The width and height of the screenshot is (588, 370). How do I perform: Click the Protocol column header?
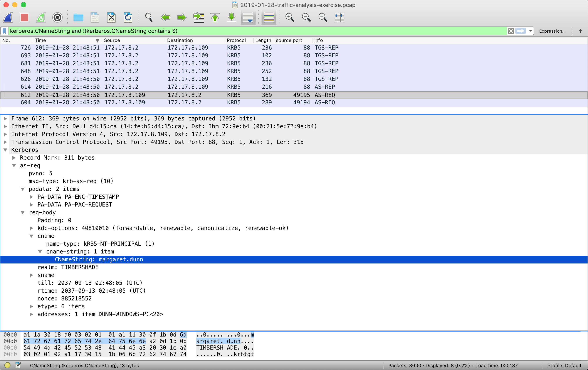click(x=236, y=40)
